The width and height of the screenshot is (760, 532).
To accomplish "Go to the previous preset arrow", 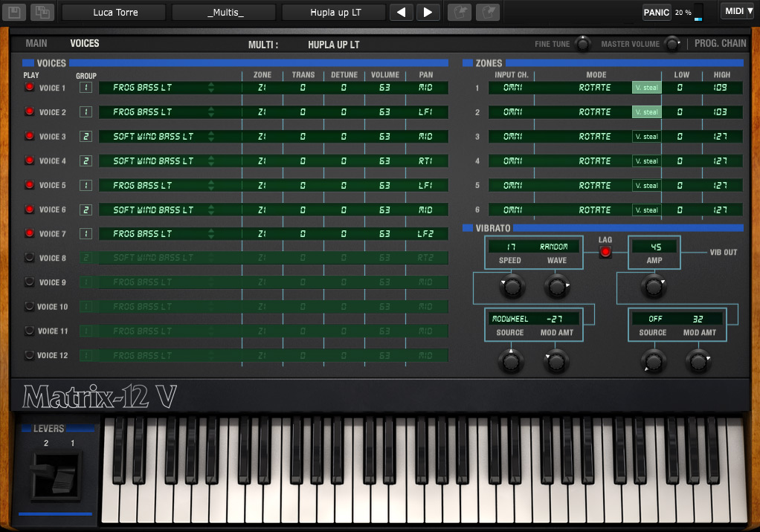I will pos(402,12).
